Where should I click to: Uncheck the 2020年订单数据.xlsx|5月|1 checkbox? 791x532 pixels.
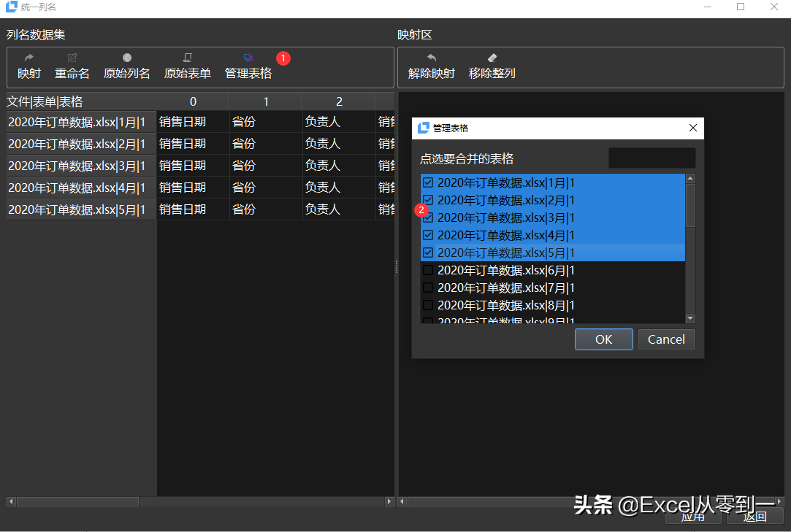[428, 252]
